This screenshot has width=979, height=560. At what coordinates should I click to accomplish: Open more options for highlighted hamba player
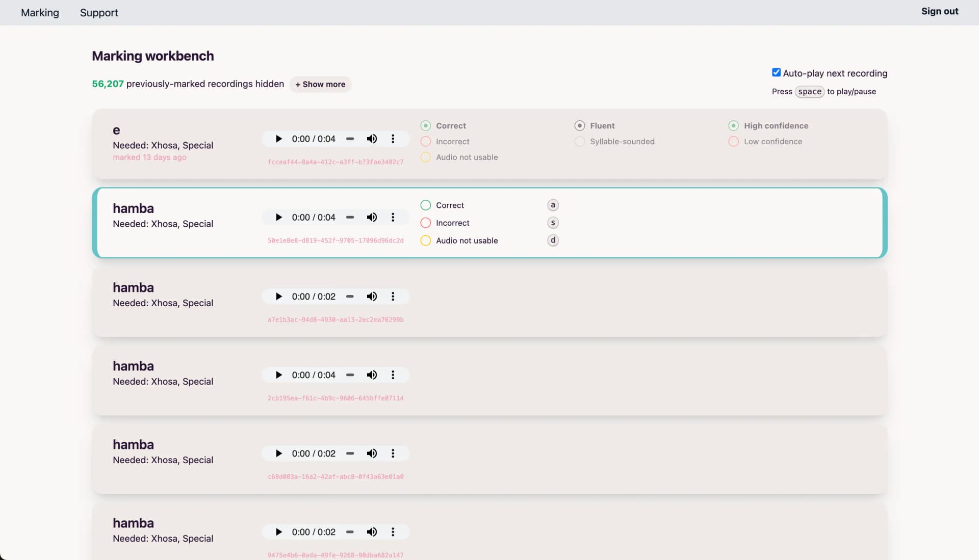pyautogui.click(x=393, y=218)
